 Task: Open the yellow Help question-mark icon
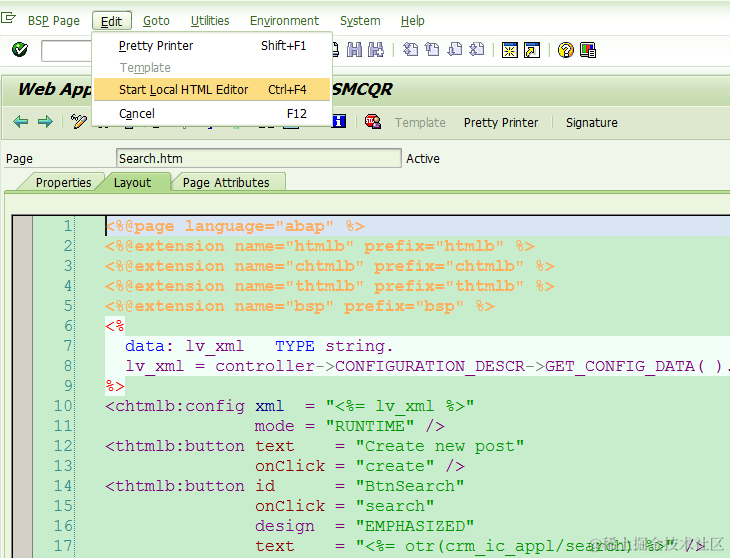(x=566, y=50)
